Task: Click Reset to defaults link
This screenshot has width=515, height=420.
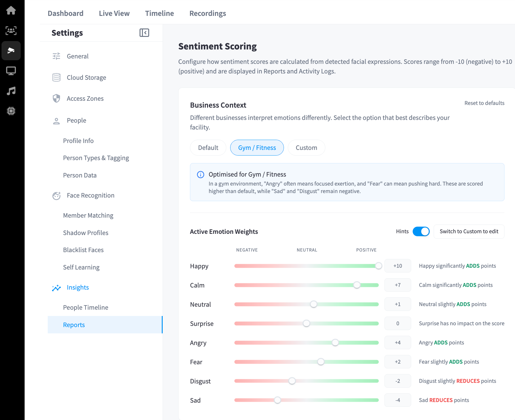Action: coord(484,103)
